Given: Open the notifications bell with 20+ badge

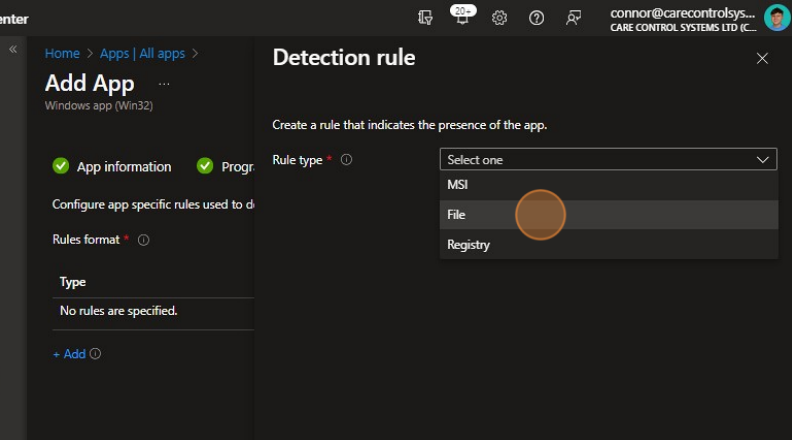Looking at the screenshot, I should click(x=462, y=18).
